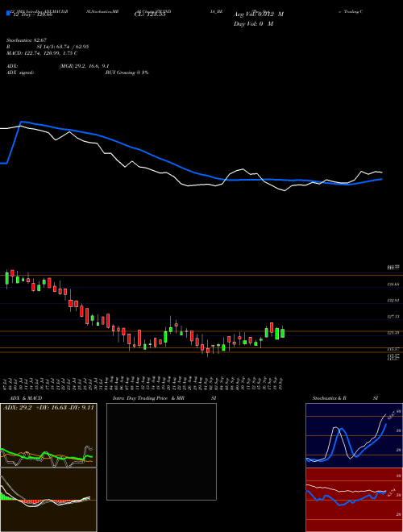
Task: Click the 'ADX: 29.2 +DY: 16.63 -DY: 9.11' header
Action: 48,408
